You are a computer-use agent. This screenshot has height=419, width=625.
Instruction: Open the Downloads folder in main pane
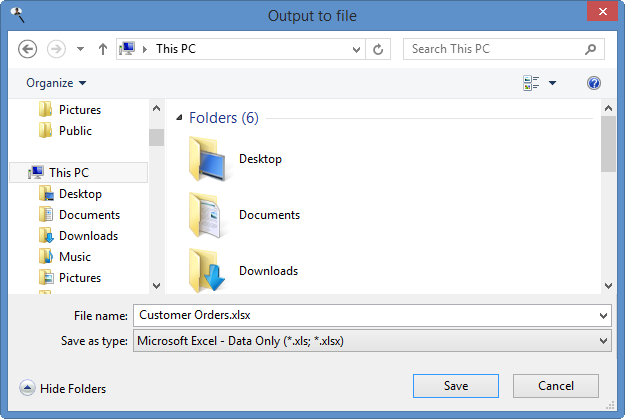(x=267, y=270)
